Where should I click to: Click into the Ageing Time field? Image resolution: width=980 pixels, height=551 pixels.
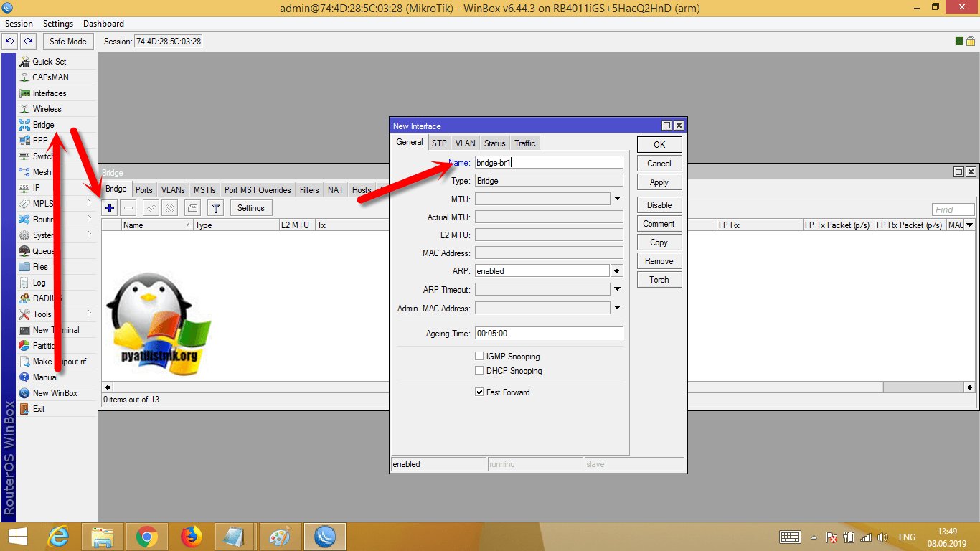(x=548, y=334)
